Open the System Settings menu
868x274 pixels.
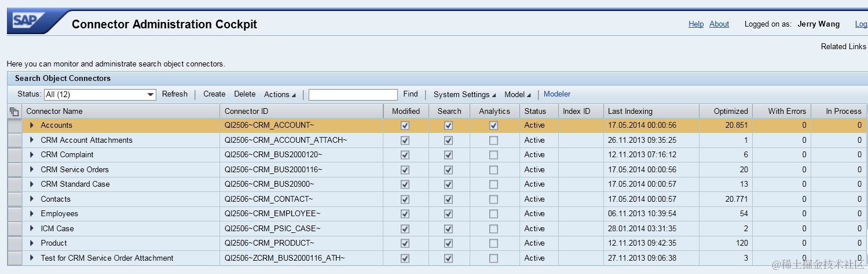pyautogui.click(x=465, y=94)
